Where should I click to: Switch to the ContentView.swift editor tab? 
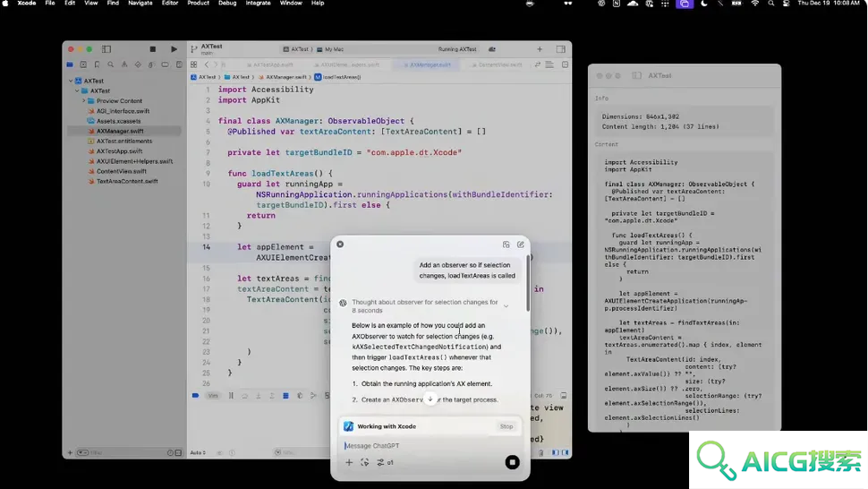[498, 64]
